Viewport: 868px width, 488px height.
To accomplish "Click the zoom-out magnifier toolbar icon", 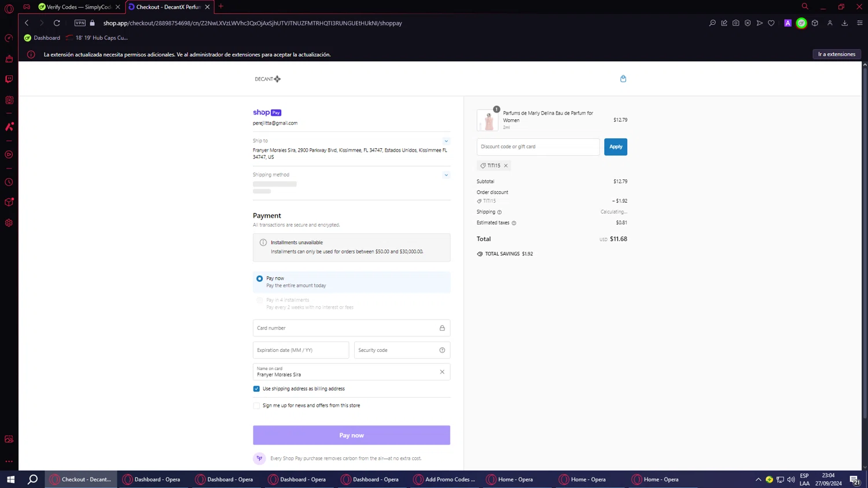I will point(712,23).
